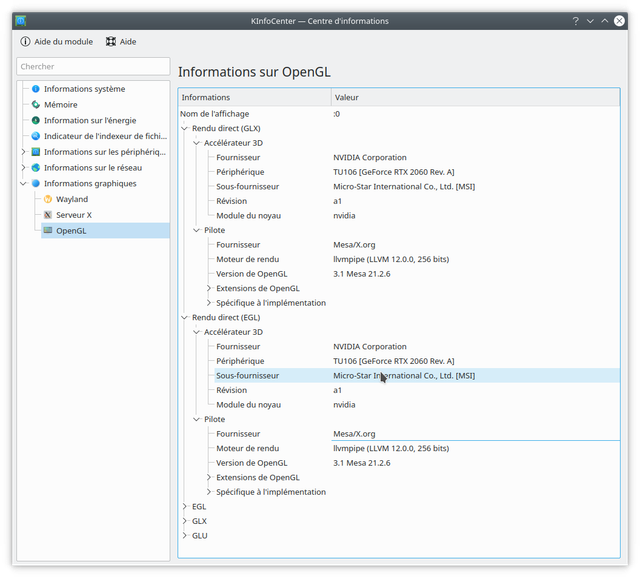Click the file indexer indicator icon
The width and height of the screenshot is (640, 578).
[x=36, y=136]
